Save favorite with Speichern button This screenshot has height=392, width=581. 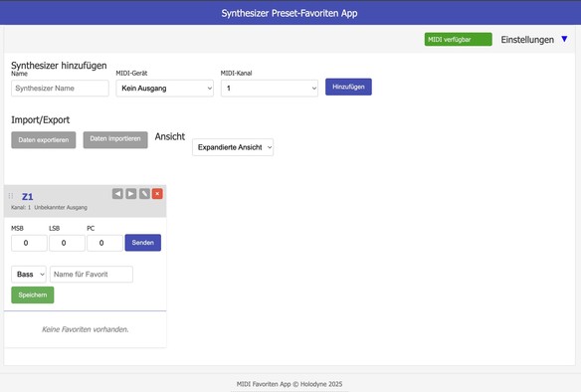coord(33,294)
